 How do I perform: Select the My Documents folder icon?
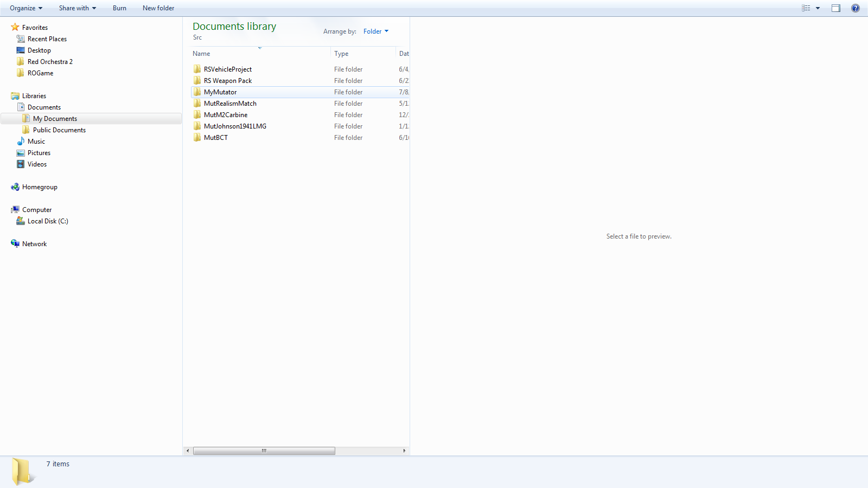tap(26, 118)
